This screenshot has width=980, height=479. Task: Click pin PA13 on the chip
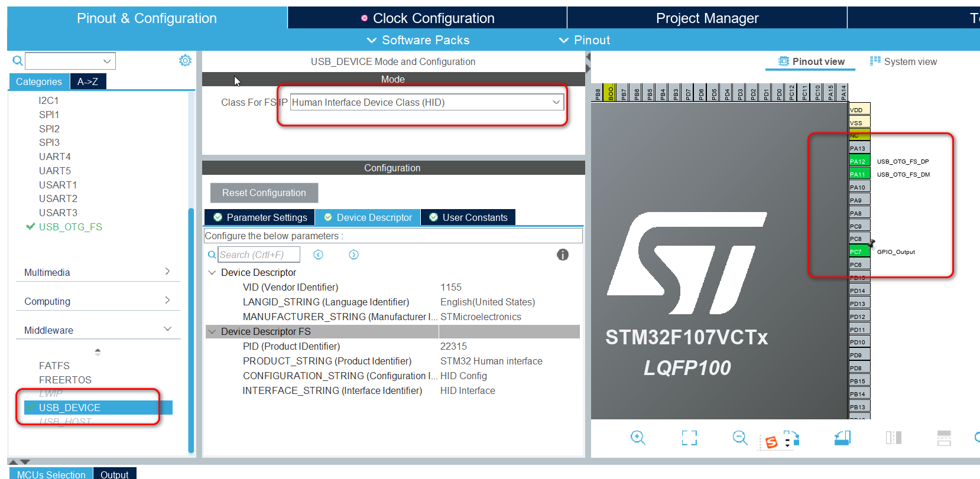(x=859, y=148)
